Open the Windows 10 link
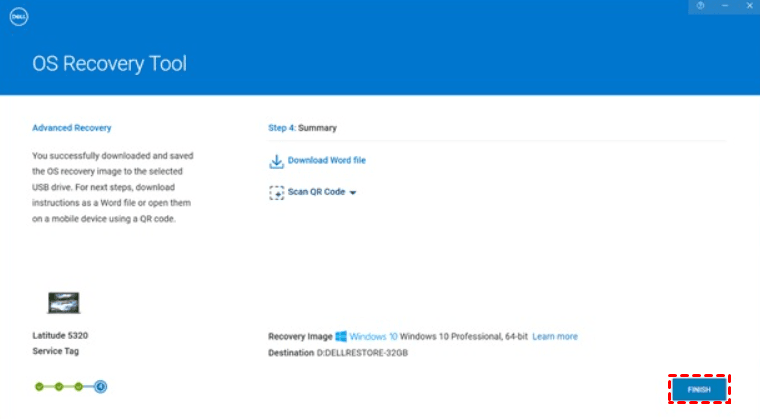760x419 pixels. [373, 336]
